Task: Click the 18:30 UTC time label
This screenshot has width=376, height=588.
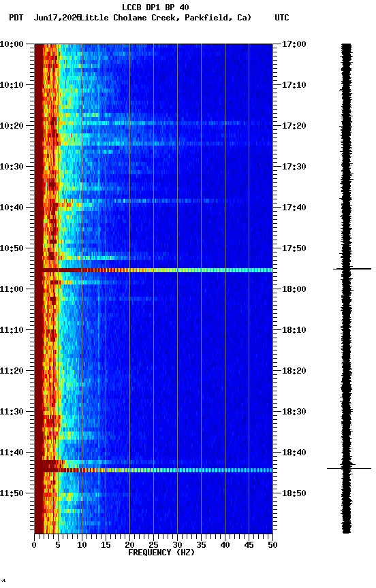Action: click(x=294, y=412)
